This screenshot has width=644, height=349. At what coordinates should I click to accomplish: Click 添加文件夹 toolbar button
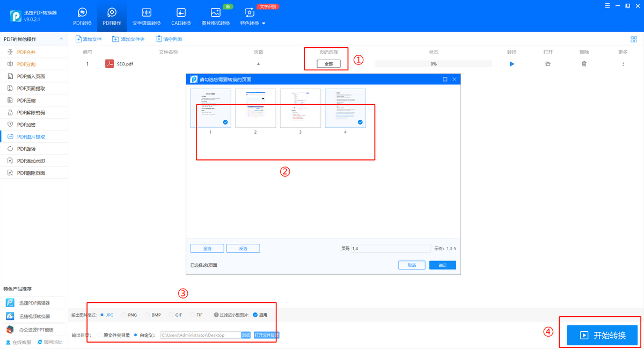(x=128, y=39)
